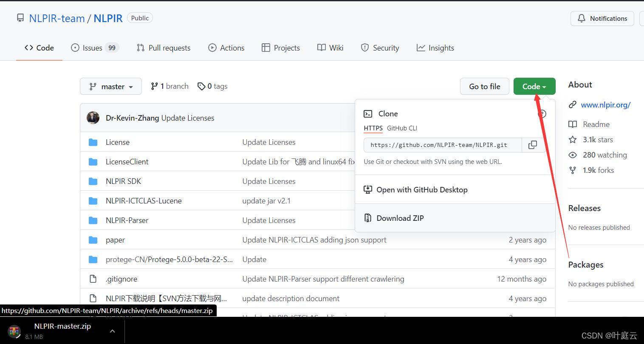644x344 pixels.
Task: Select the HTTPS clone tab
Action: [x=373, y=128]
